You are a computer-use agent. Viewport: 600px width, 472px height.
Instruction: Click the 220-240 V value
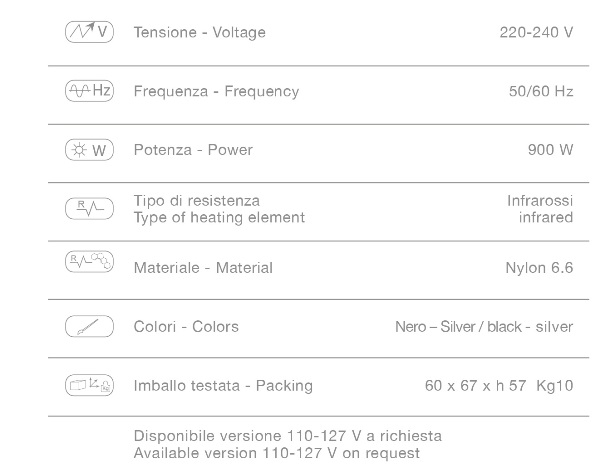(x=536, y=33)
